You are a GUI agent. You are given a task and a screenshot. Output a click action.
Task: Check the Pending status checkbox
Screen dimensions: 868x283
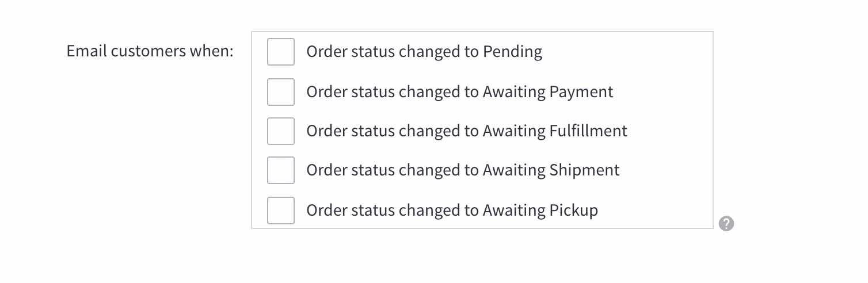click(x=281, y=52)
